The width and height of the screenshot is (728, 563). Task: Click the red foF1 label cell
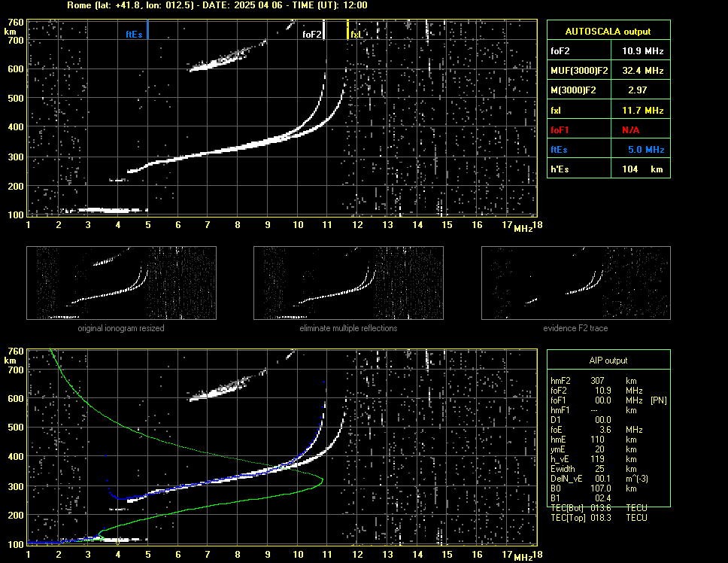click(x=579, y=130)
